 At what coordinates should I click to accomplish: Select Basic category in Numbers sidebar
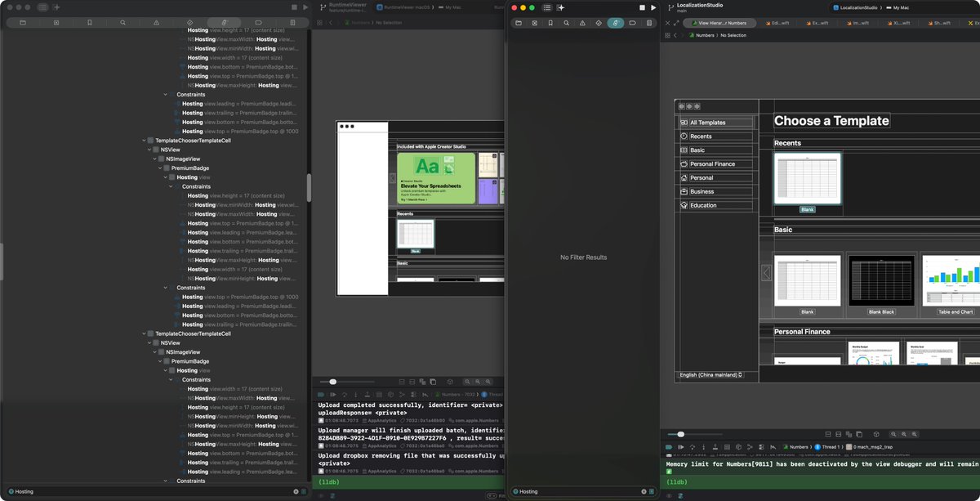click(x=715, y=150)
